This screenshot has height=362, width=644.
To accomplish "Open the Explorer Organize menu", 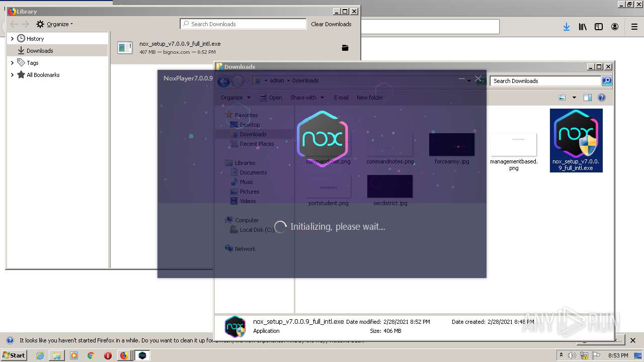I will 235,98.
